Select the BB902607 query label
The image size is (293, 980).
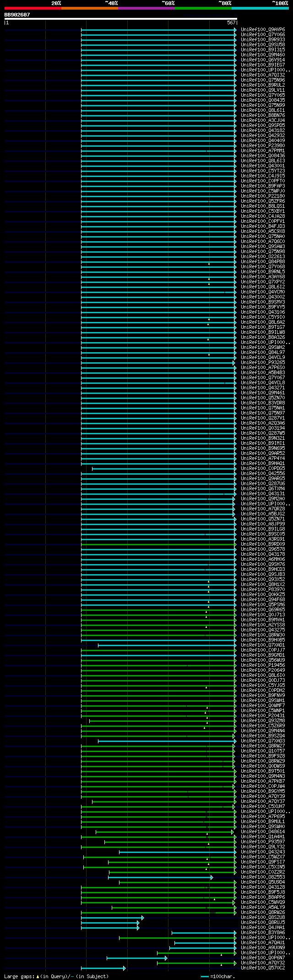click(x=17, y=15)
